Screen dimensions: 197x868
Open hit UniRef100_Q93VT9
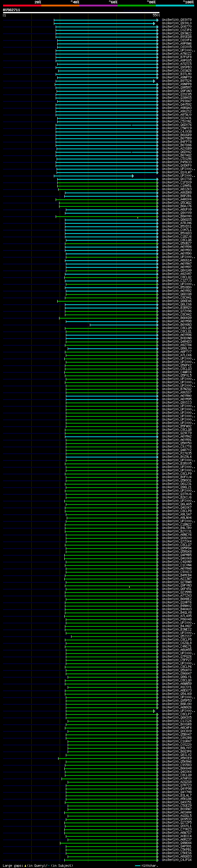[177, 20]
